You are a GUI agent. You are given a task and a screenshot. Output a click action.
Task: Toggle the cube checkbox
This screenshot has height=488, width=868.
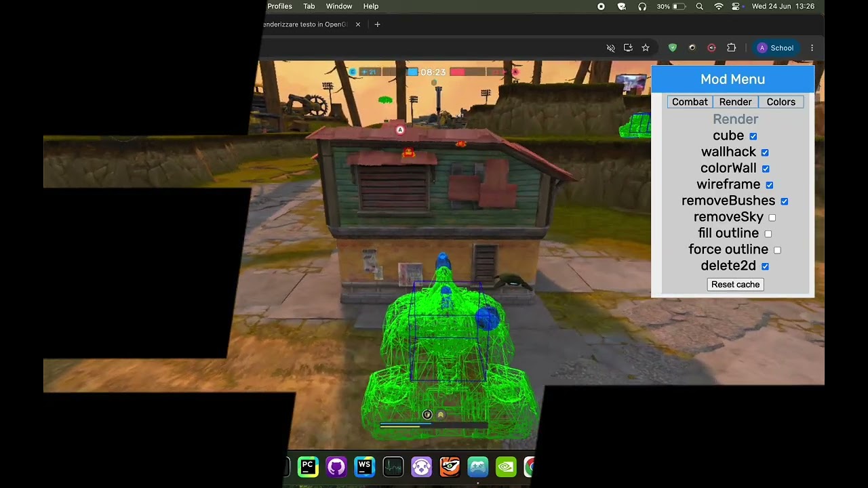pos(753,136)
